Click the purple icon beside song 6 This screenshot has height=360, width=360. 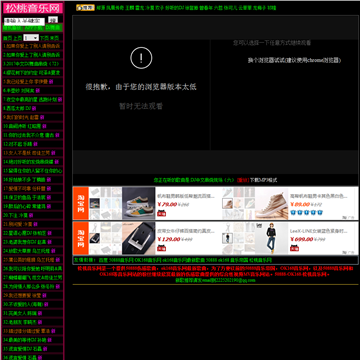click(38, 90)
